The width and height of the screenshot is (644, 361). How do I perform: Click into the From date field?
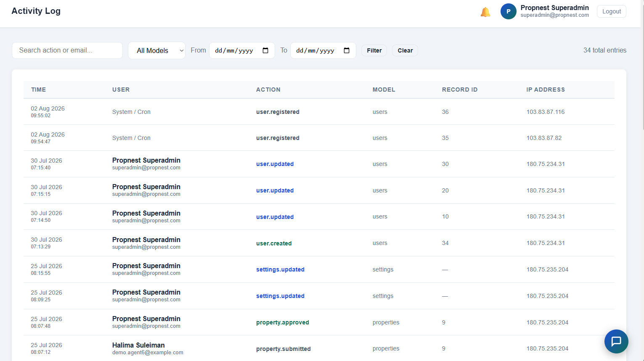(242, 50)
